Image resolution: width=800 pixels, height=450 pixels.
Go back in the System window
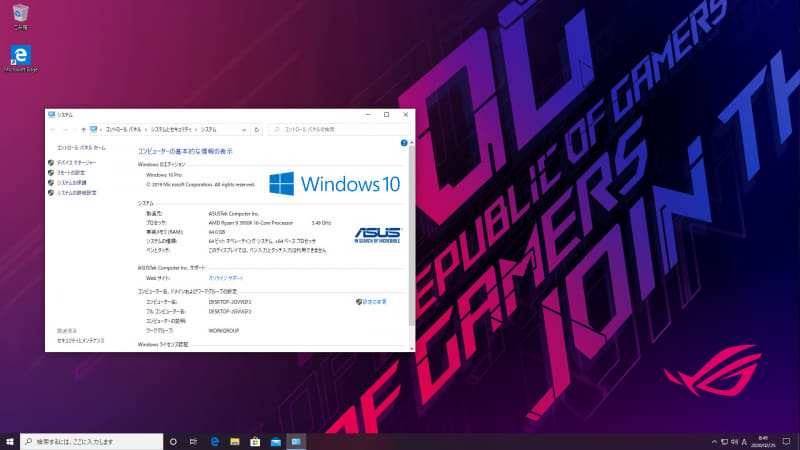[x=53, y=130]
